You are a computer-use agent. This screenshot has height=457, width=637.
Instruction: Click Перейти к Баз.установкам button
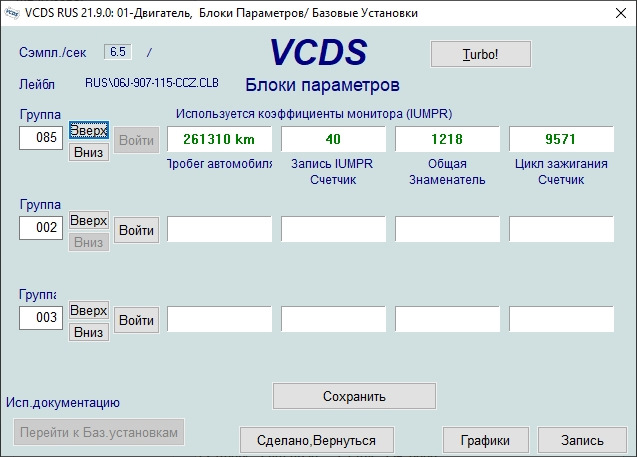99,432
